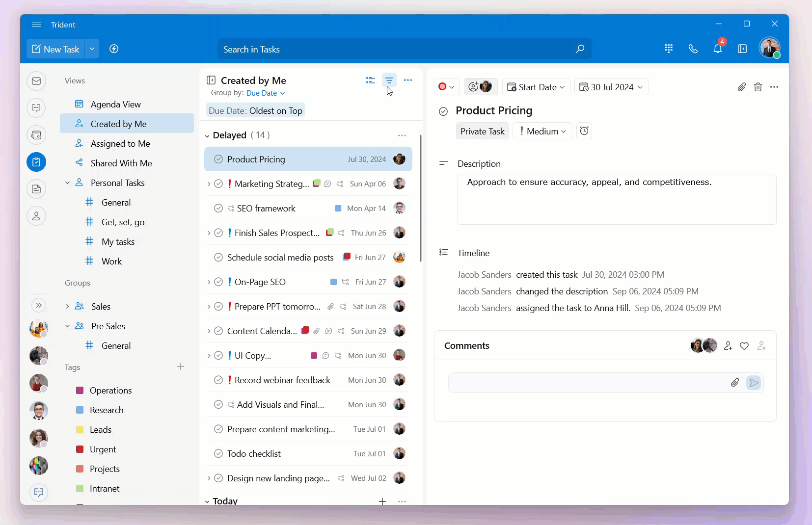Viewport: 812px width, 525px height.
Task: Mark On-Page SEO task complete
Action: [x=218, y=282]
